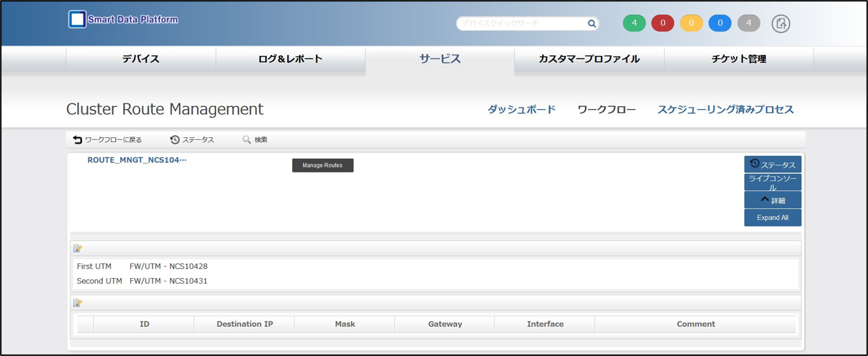
Task: Click the edit icon above the routes table
Action: [77, 303]
